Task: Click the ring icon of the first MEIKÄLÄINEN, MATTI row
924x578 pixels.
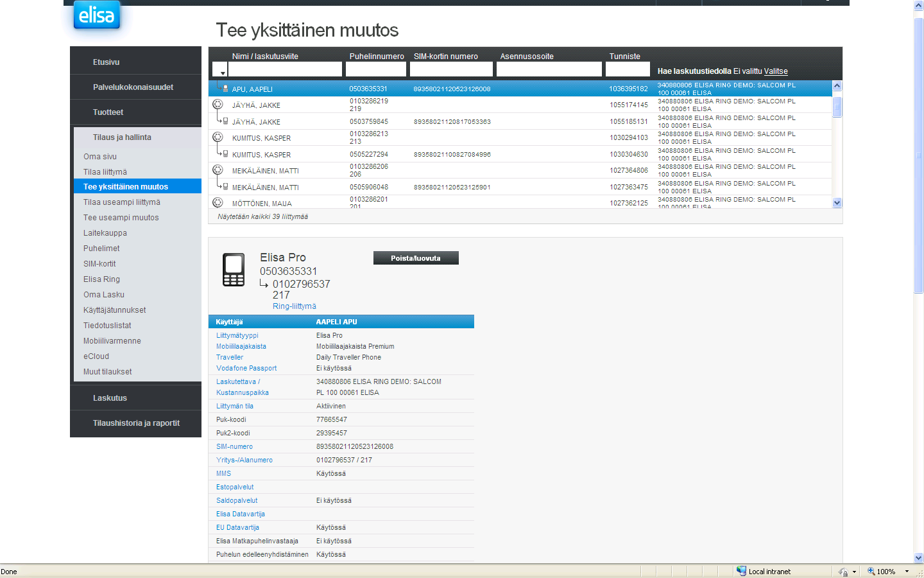Action: click(218, 170)
